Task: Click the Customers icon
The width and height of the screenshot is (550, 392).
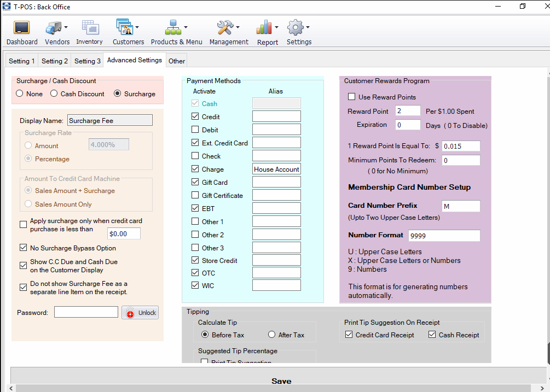Action: click(x=124, y=27)
